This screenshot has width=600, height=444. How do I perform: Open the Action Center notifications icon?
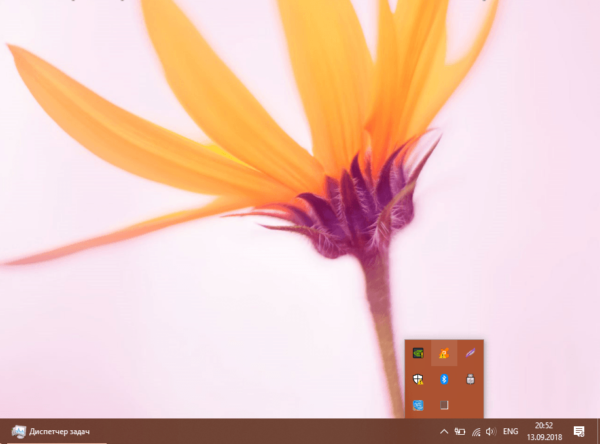(579, 432)
